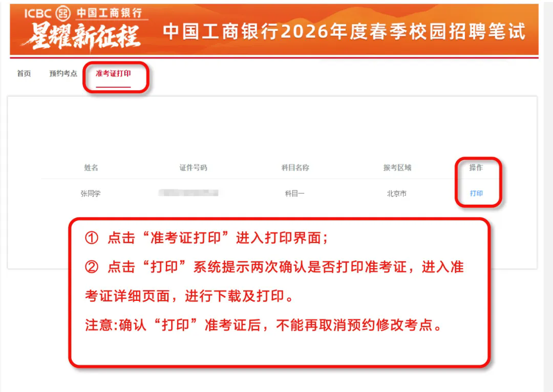Click the 证件号码 column header
Image resolution: width=553 pixels, height=392 pixels.
[x=193, y=167]
